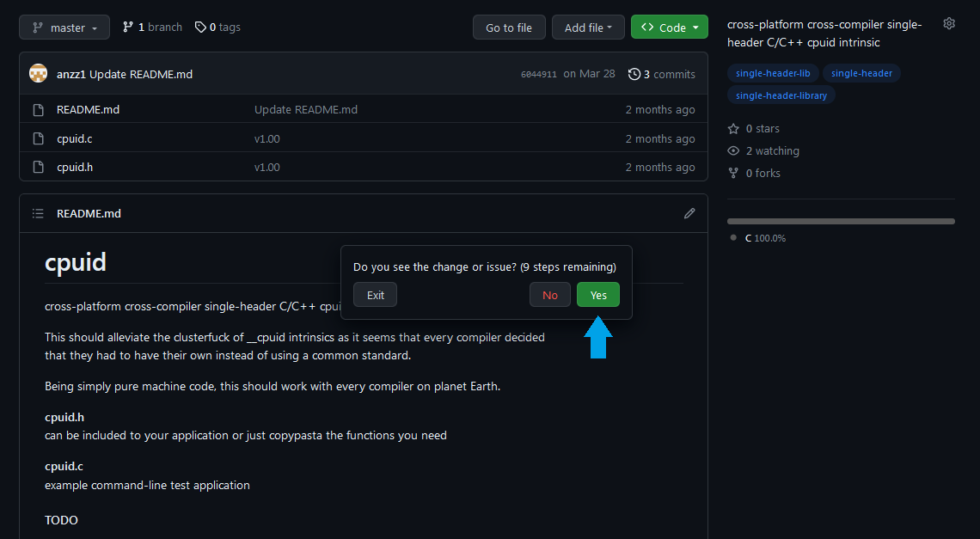Open the green Code dropdown
This screenshot has width=980, height=539.
[x=669, y=27]
